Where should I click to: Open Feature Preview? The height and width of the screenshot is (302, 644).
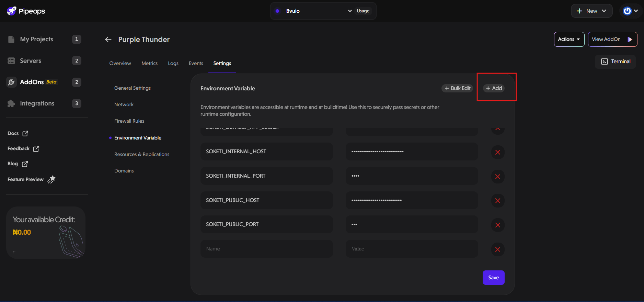click(31, 179)
